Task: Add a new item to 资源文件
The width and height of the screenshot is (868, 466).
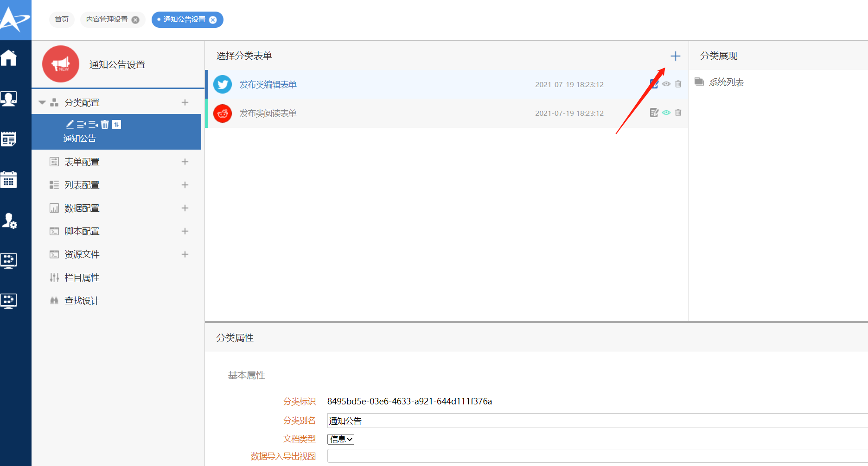Action: [x=185, y=254]
